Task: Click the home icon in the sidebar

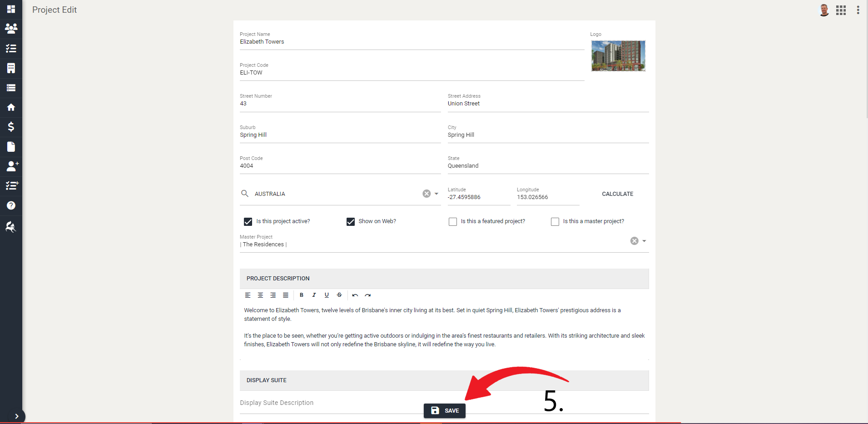Action: pos(11,107)
